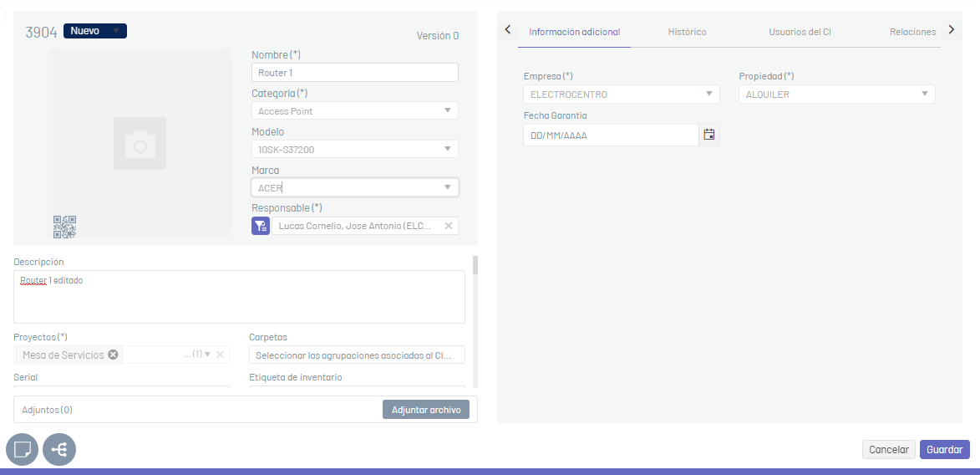The width and height of the screenshot is (980, 475).
Task: Click the Guardar button
Action: 944,450
